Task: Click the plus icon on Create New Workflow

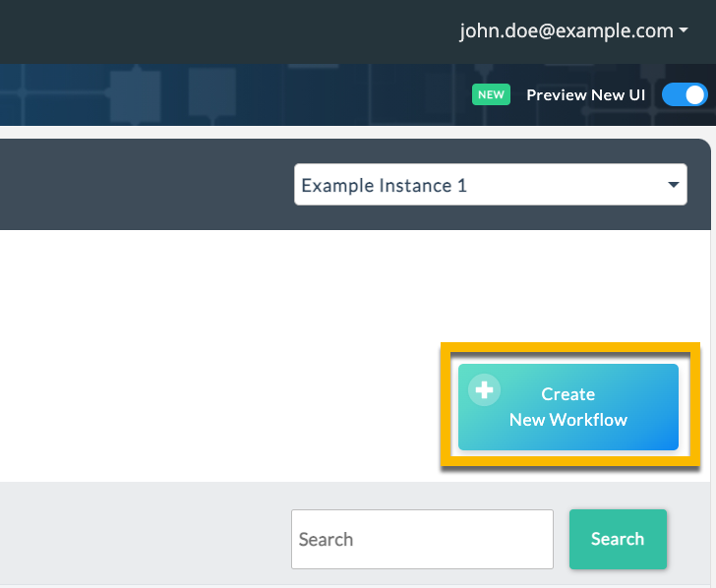Action: click(484, 389)
